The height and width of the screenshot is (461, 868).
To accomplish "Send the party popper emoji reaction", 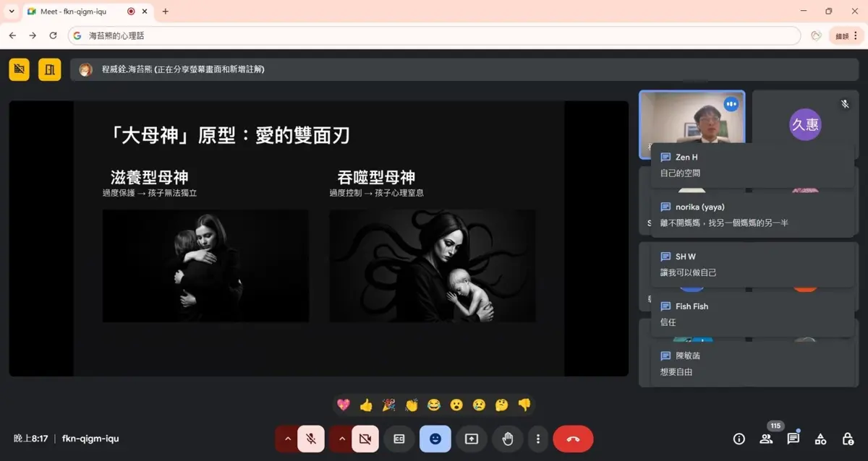I will click(389, 405).
